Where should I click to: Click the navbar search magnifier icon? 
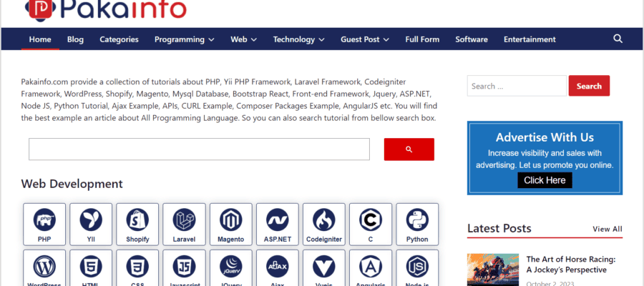coord(618,39)
